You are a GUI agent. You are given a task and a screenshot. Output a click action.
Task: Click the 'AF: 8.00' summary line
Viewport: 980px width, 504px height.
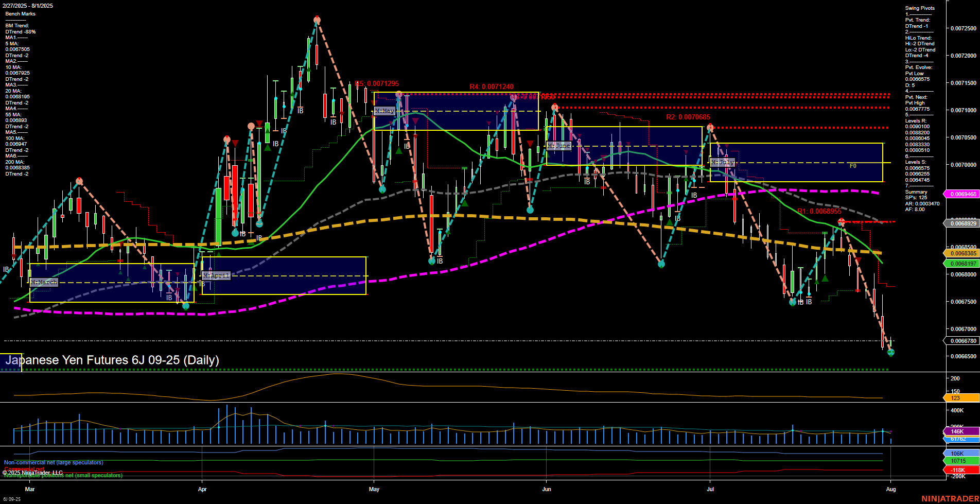point(915,210)
